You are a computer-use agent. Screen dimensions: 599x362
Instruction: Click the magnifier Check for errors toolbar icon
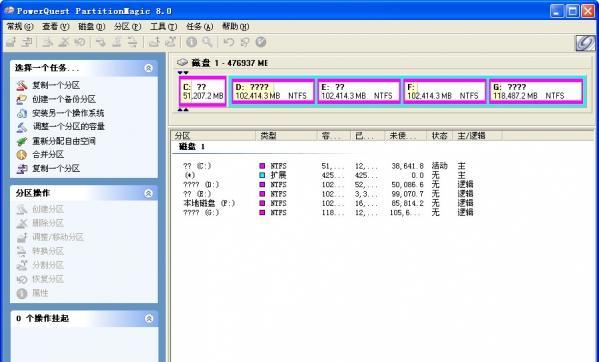(207, 42)
